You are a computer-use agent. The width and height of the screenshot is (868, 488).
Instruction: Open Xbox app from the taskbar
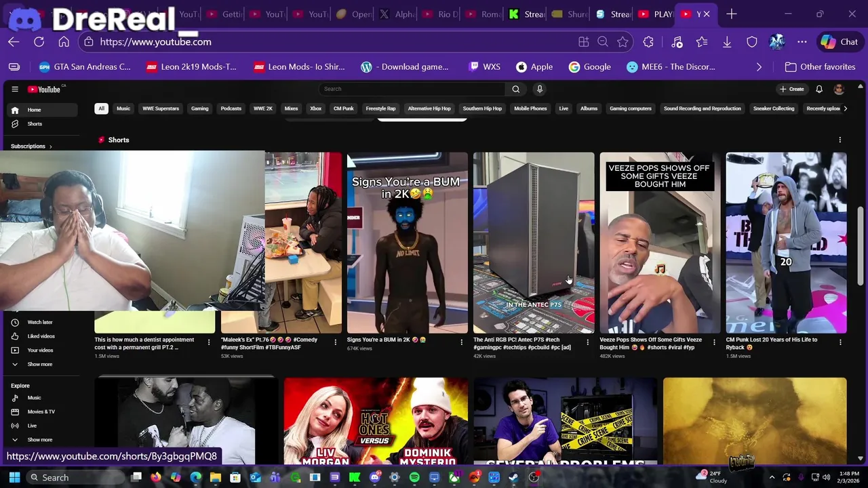(454, 477)
